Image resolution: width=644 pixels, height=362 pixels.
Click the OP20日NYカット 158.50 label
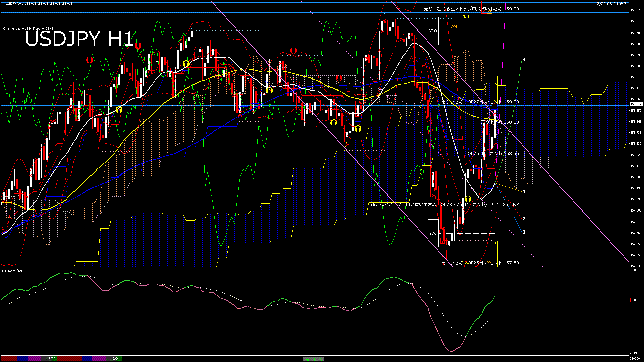point(492,153)
